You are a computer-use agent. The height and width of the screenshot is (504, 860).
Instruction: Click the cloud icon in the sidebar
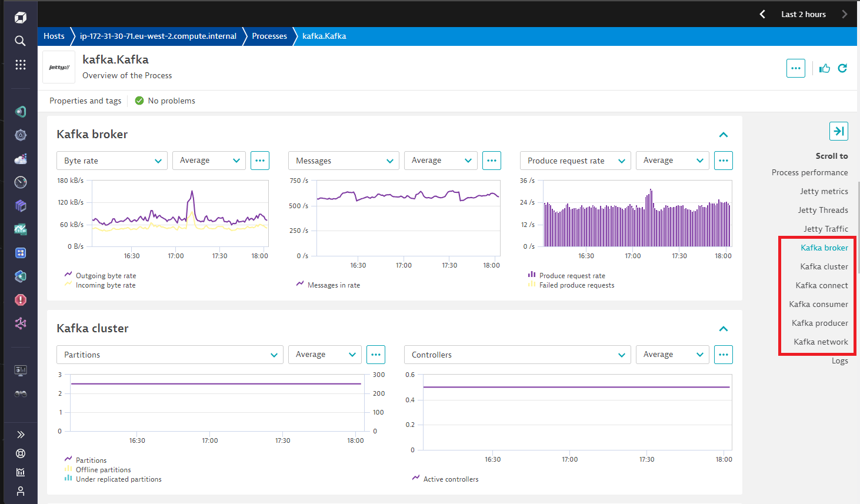[x=20, y=159]
